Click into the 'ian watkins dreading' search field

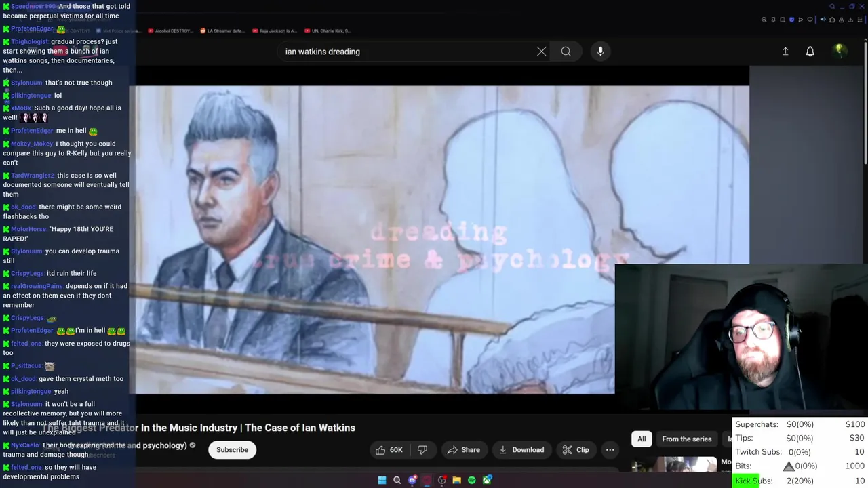click(x=407, y=52)
